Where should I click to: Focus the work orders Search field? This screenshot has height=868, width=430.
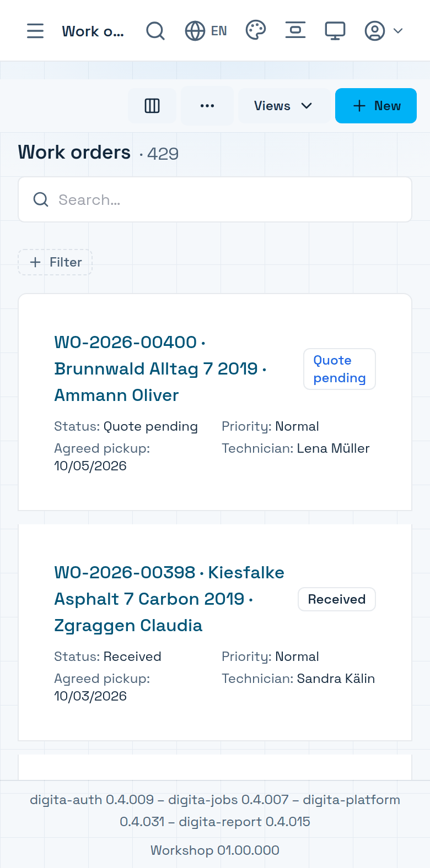point(215,199)
